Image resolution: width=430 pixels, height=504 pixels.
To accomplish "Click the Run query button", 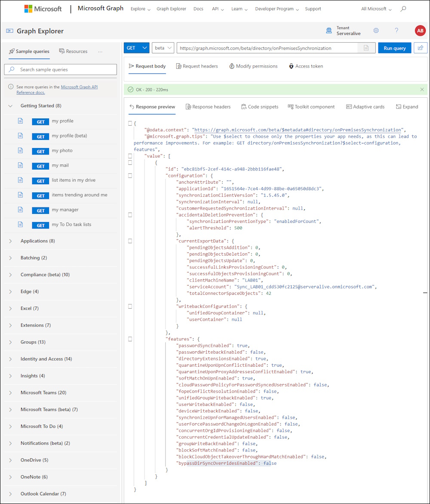I will [395, 48].
